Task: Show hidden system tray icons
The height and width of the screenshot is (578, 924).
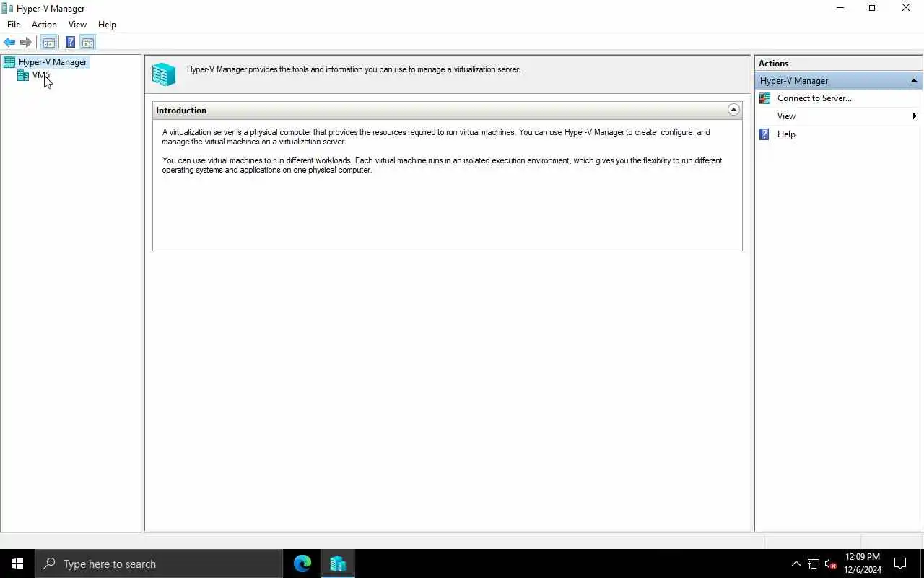Action: (796, 564)
